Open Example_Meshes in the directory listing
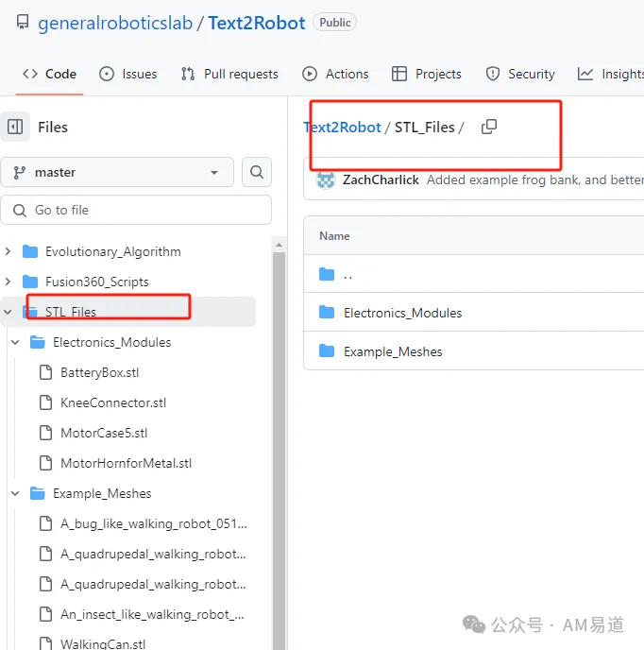644x650 pixels. [x=393, y=352]
